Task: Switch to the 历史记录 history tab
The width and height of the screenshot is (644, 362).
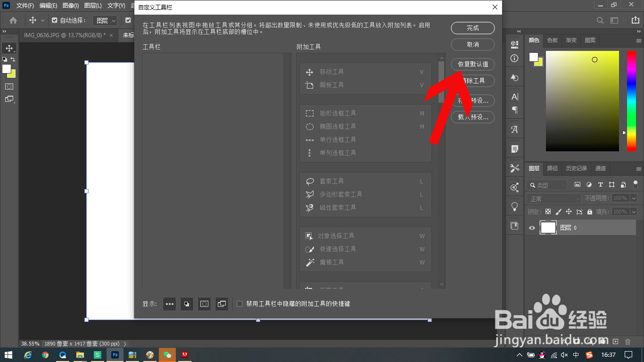Action: click(577, 168)
